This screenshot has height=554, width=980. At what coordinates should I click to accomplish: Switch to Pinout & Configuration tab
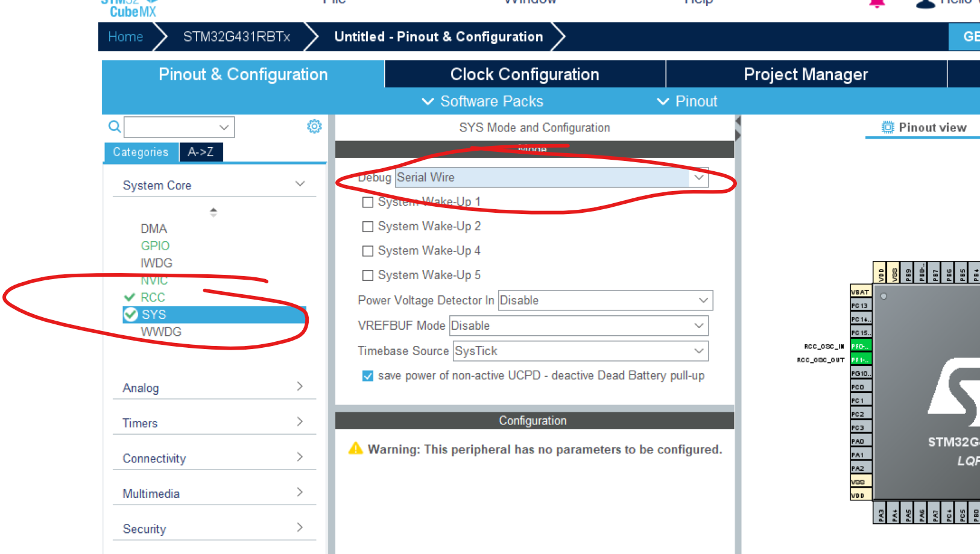(243, 74)
